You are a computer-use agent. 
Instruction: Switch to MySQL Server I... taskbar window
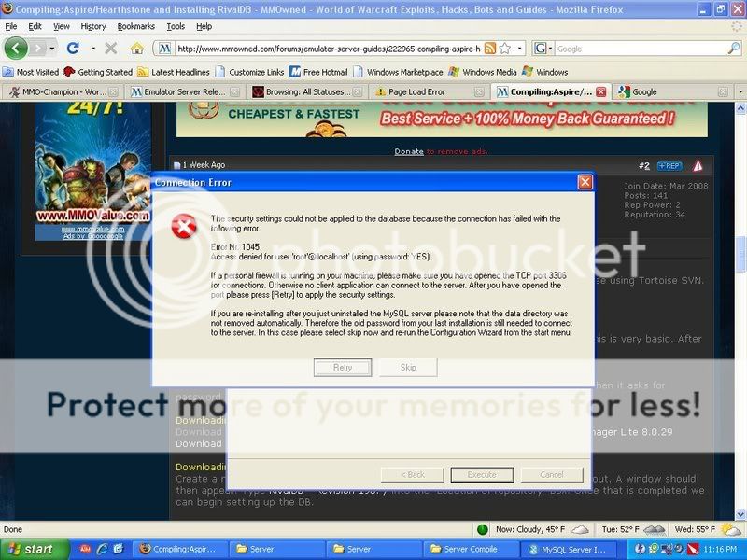(x=570, y=549)
